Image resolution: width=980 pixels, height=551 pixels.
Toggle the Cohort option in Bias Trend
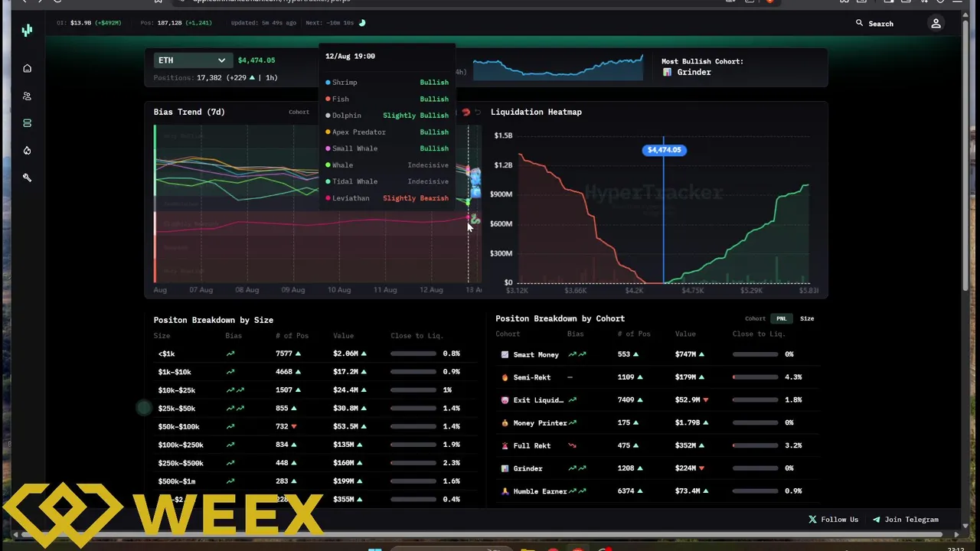pos(299,112)
